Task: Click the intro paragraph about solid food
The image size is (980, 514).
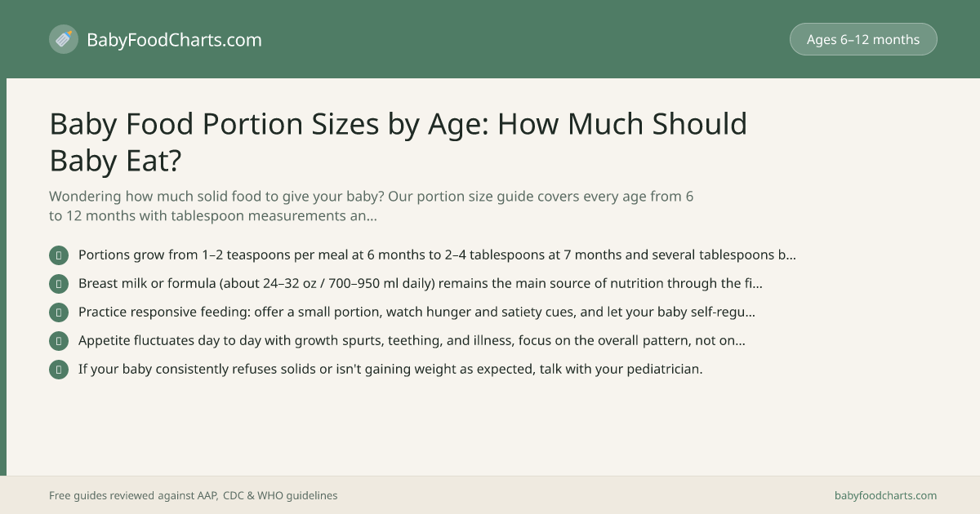Action: click(372, 206)
